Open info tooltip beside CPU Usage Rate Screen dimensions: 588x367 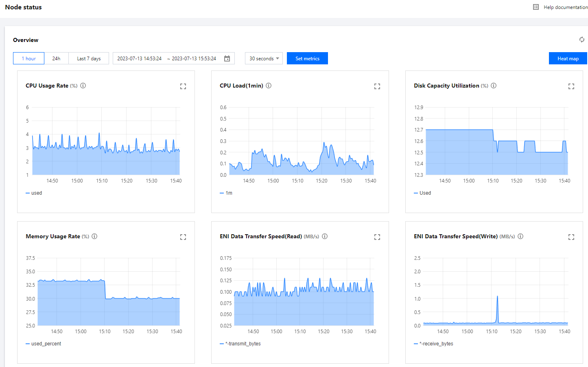(x=83, y=86)
